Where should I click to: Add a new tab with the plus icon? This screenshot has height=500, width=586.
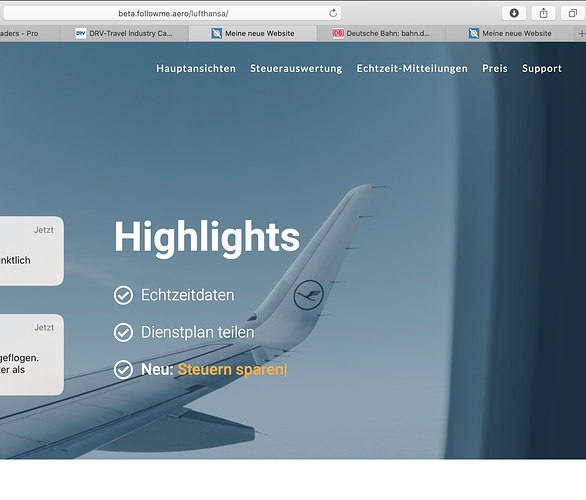[x=581, y=34]
